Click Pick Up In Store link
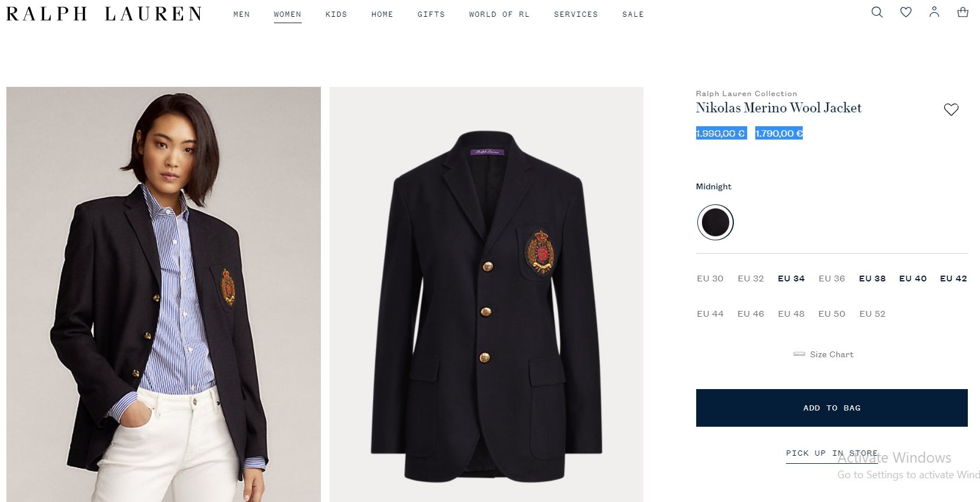This screenshot has height=502, width=980. [x=832, y=453]
